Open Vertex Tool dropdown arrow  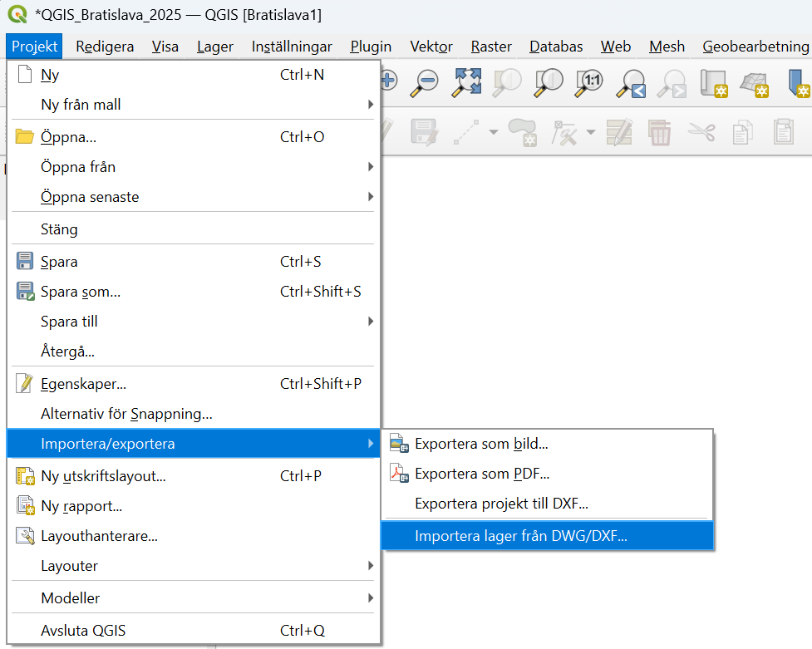click(591, 132)
